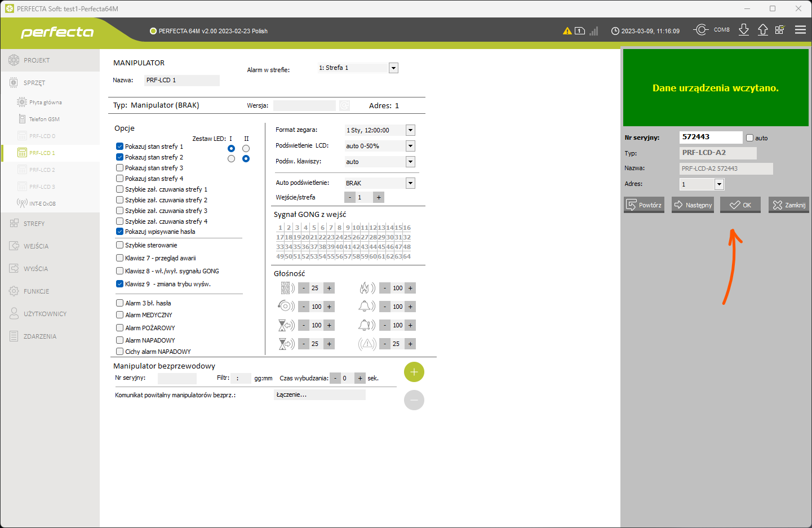
Task: Open STREFY section in sidebar
Action: (x=50, y=224)
